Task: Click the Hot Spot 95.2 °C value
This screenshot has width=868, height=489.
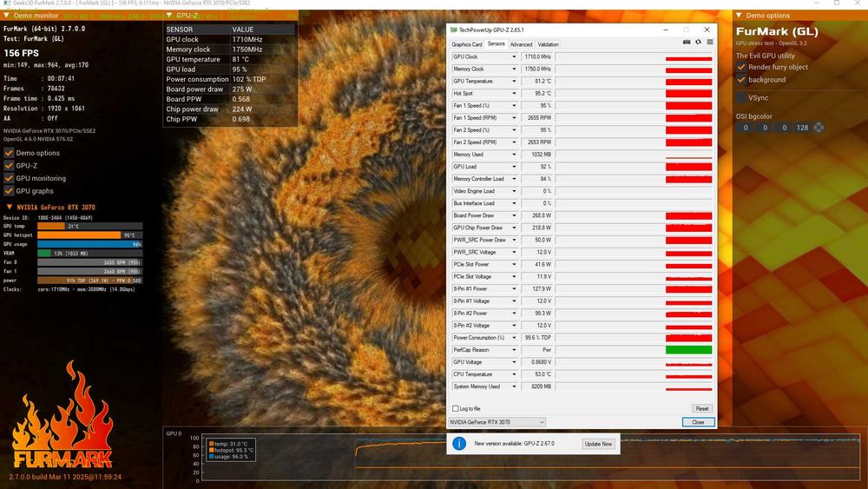Action: pos(537,94)
